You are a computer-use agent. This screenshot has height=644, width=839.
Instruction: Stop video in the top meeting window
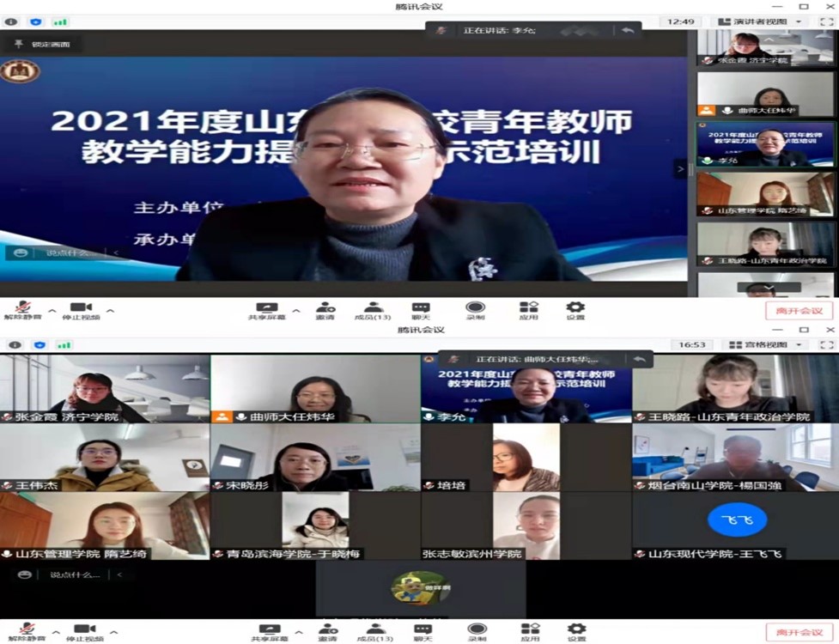81,308
